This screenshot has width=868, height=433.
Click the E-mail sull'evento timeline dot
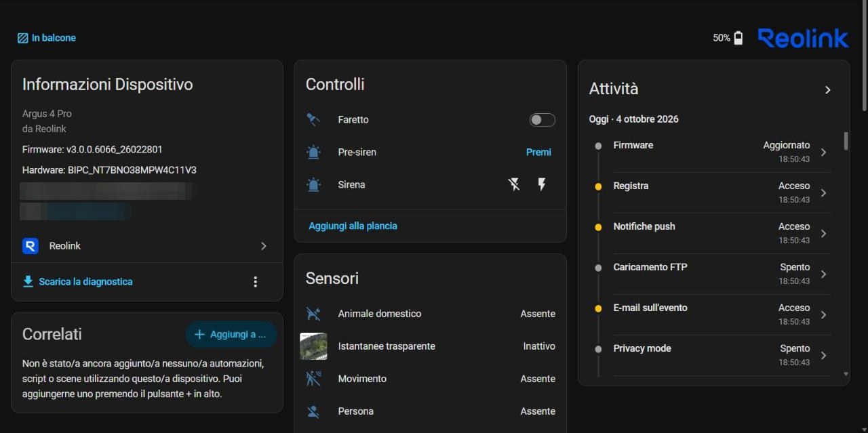598,308
